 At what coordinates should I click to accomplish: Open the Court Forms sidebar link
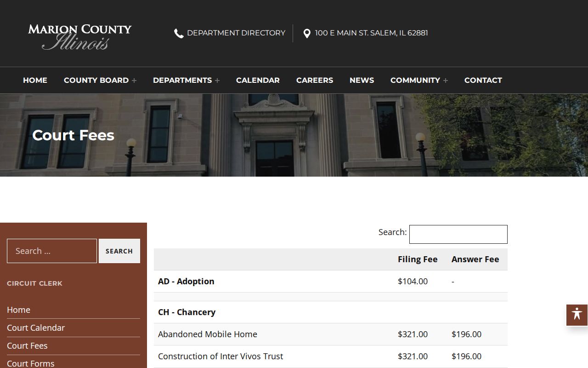[31, 363]
